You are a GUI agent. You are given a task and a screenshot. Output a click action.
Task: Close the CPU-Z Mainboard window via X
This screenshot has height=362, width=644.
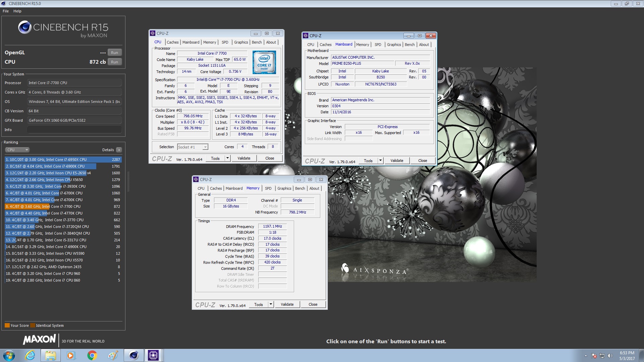(431, 36)
